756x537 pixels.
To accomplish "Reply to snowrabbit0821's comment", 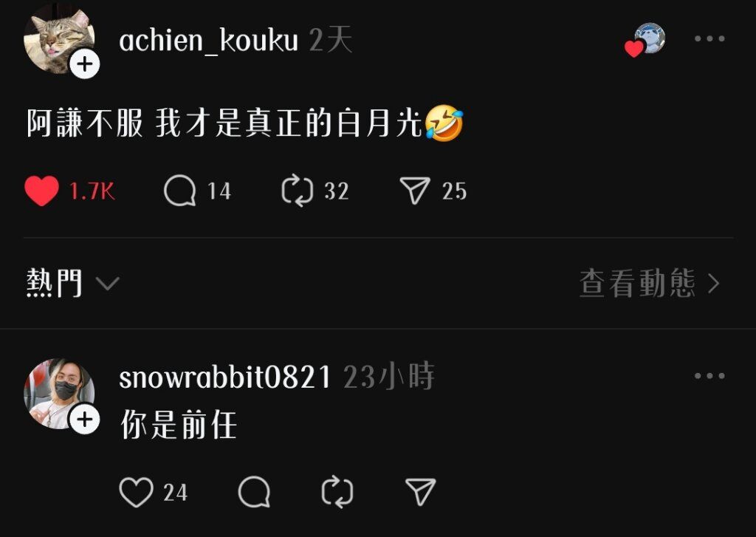I will click(254, 492).
